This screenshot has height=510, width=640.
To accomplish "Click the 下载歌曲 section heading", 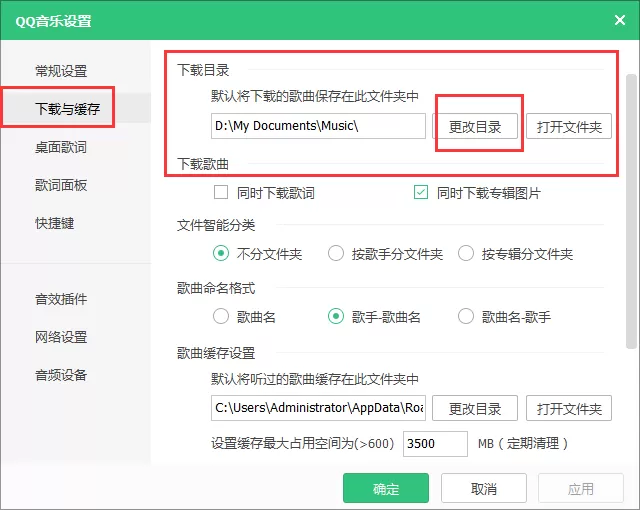I will (x=203, y=164).
